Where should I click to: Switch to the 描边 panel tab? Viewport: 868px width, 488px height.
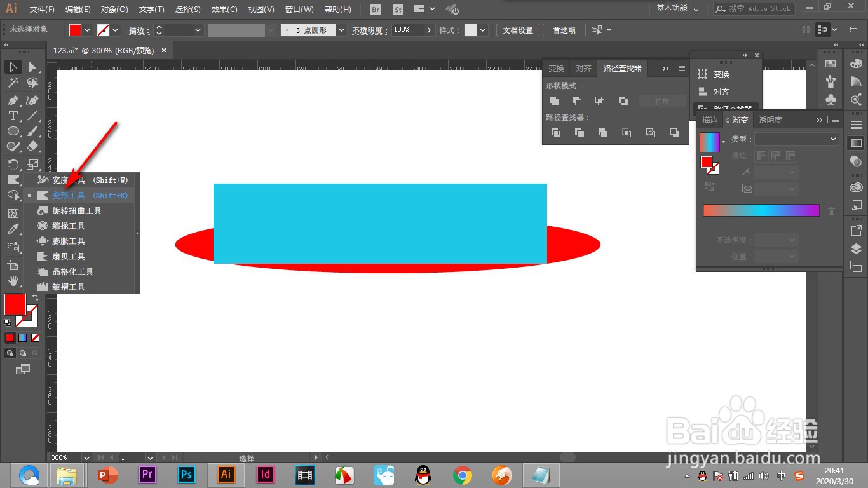[710, 120]
